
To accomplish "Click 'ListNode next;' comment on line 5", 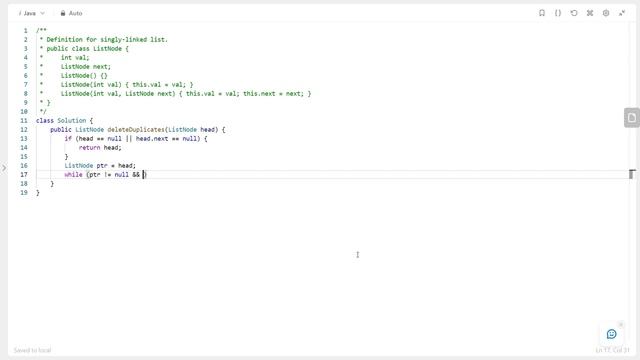I will 86,67.
